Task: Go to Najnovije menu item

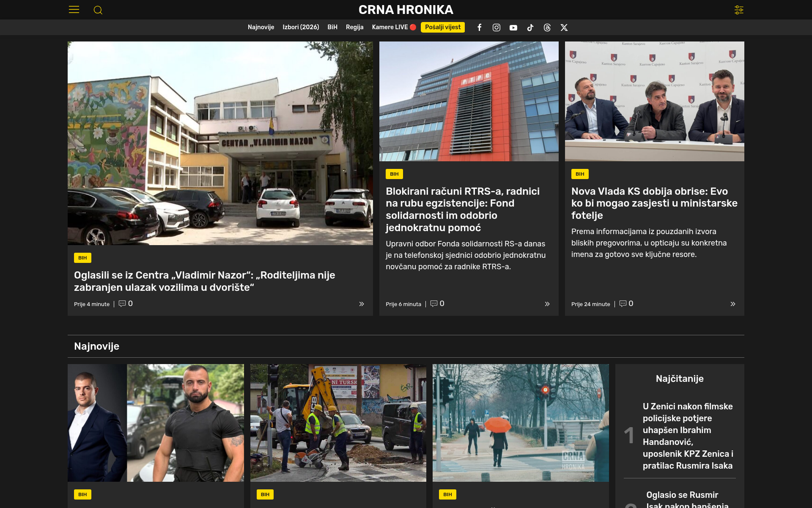Action: (x=261, y=27)
